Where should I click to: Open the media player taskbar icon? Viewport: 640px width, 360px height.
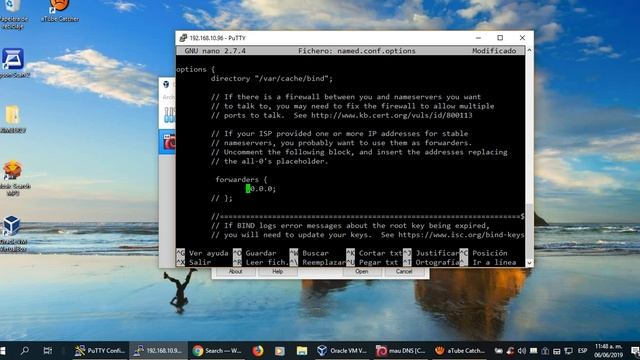point(280,351)
